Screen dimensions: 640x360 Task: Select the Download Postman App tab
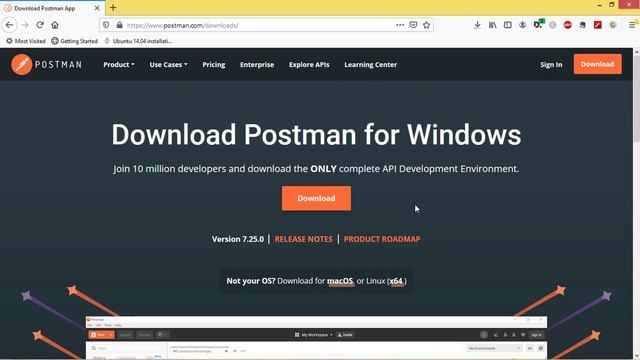coord(52,8)
